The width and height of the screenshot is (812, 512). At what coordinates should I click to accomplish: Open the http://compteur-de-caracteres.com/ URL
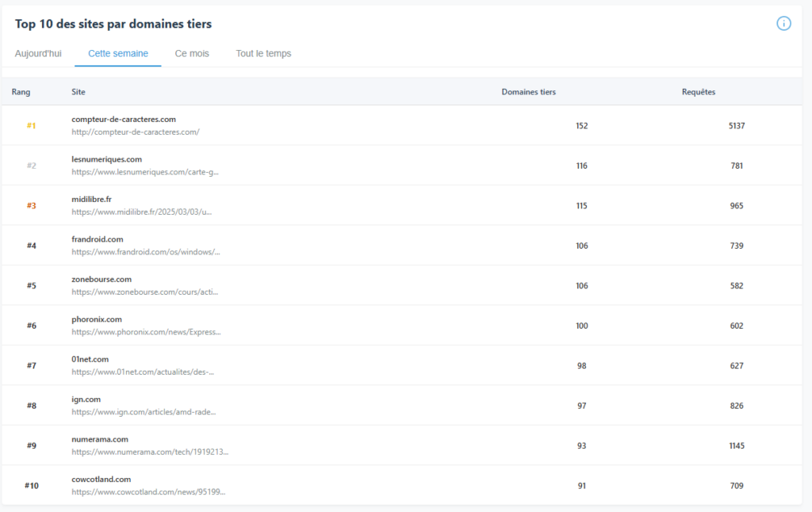click(136, 132)
